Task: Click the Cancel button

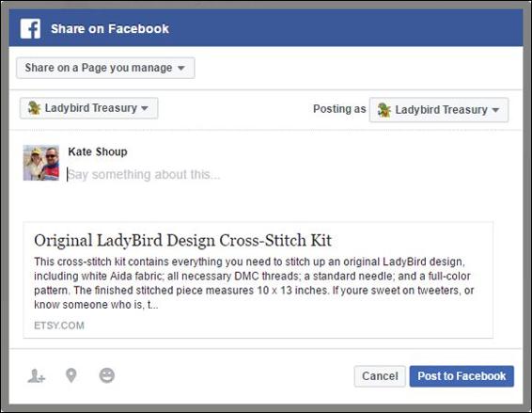Action: click(x=380, y=376)
